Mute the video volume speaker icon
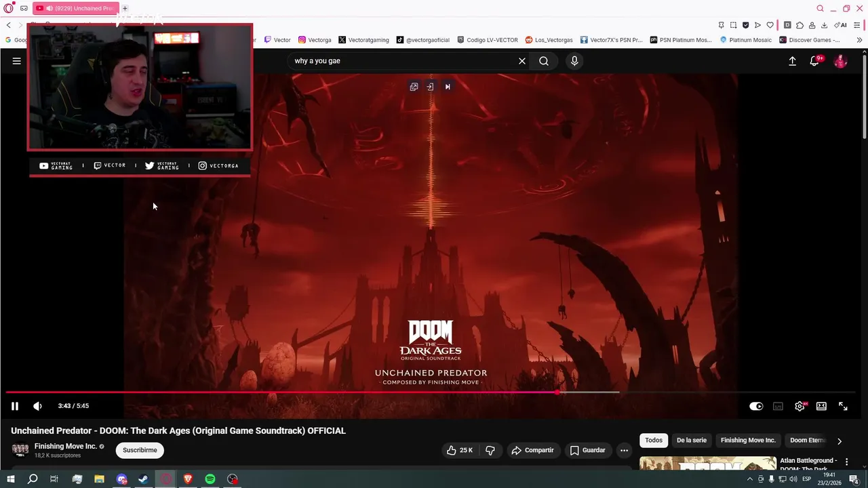Image resolution: width=868 pixels, height=488 pixels. click(x=37, y=406)
